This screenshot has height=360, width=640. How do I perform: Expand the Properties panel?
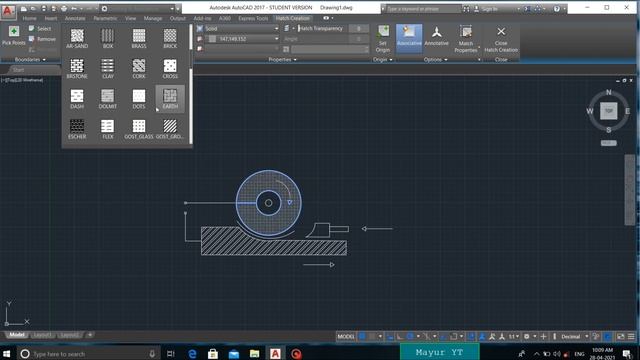point(282,60)
